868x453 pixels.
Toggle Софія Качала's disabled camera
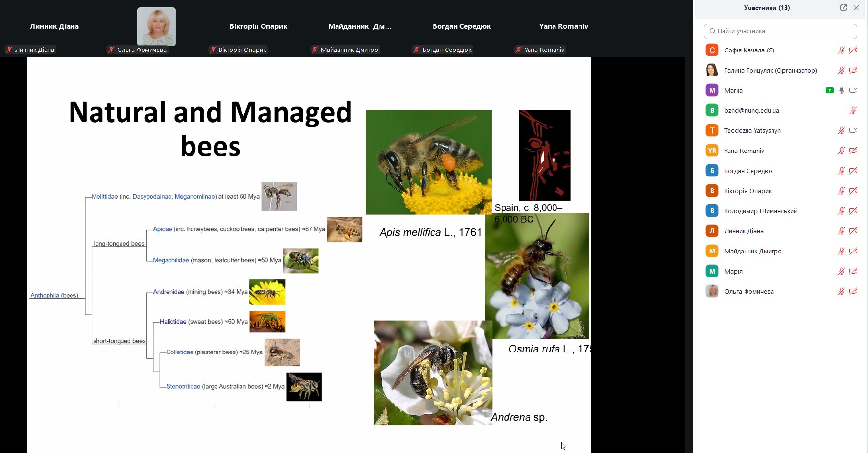[853, 50]
